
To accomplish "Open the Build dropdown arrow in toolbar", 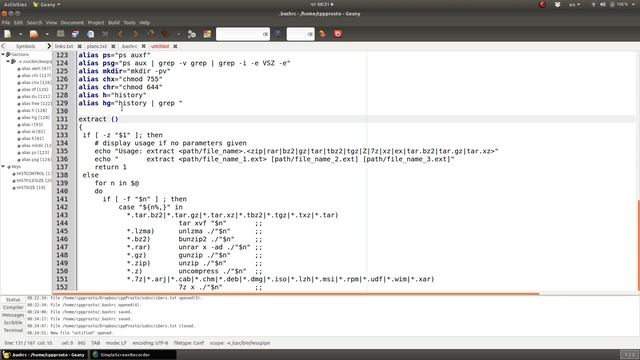I will click(x=178, y=34).
